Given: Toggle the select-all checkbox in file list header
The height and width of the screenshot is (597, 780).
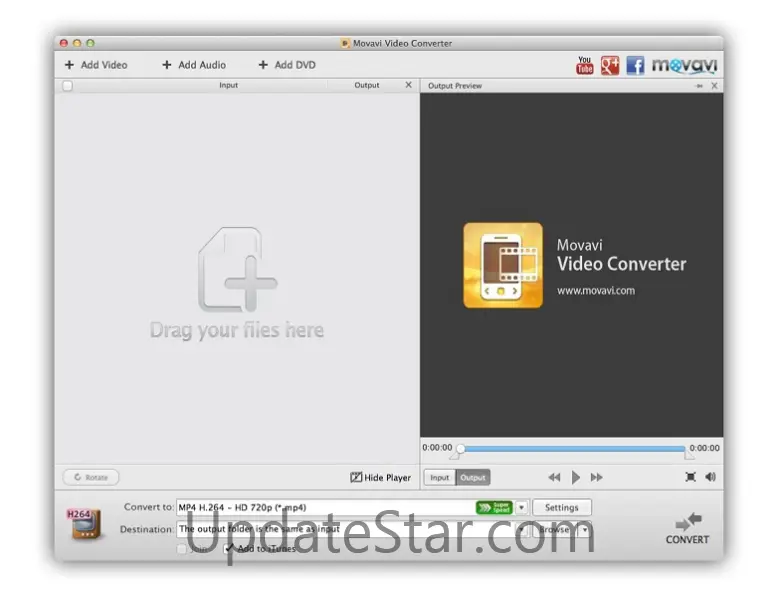Looking at the screenshot, I should click(x=68, y=86).
